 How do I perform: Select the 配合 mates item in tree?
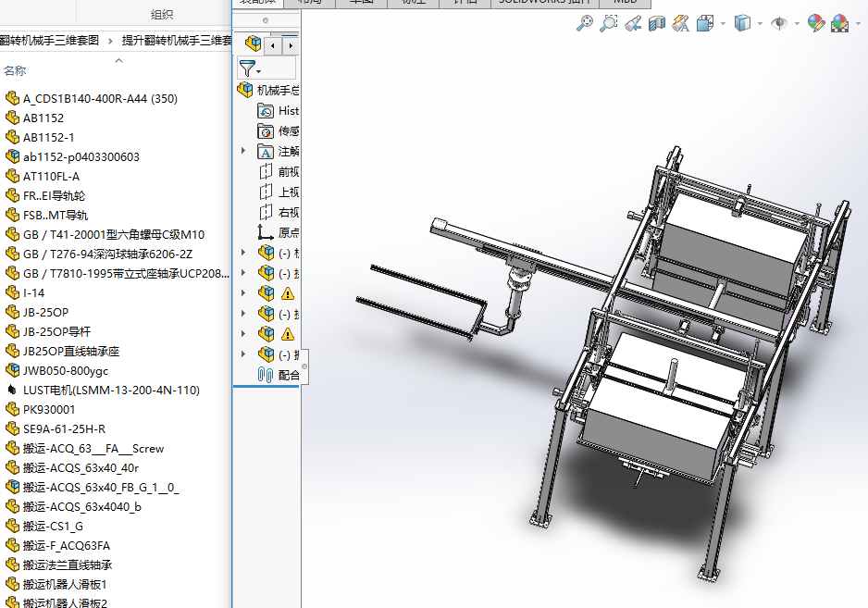pos(288,375)
